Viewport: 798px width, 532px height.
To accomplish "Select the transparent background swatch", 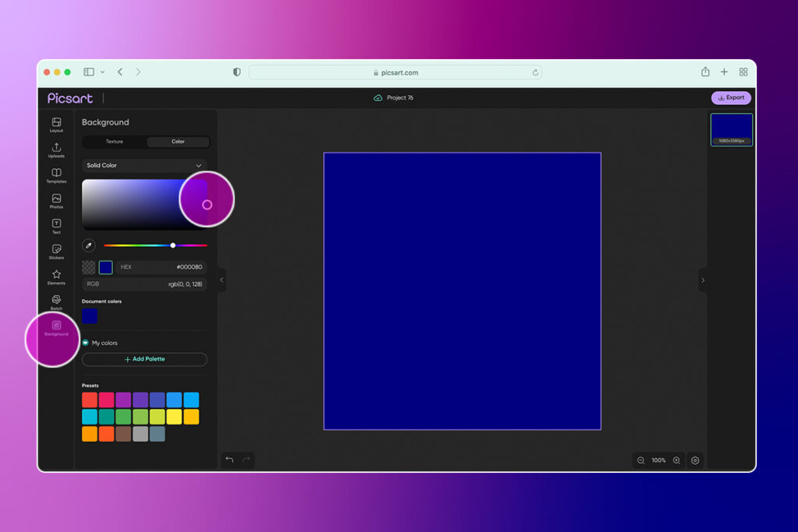I will [x=89, y=267].
